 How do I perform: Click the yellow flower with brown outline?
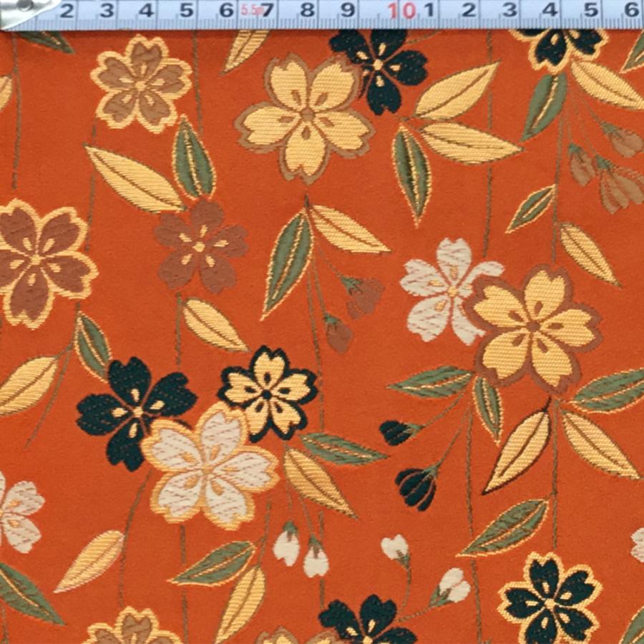[x=534, y=328]
